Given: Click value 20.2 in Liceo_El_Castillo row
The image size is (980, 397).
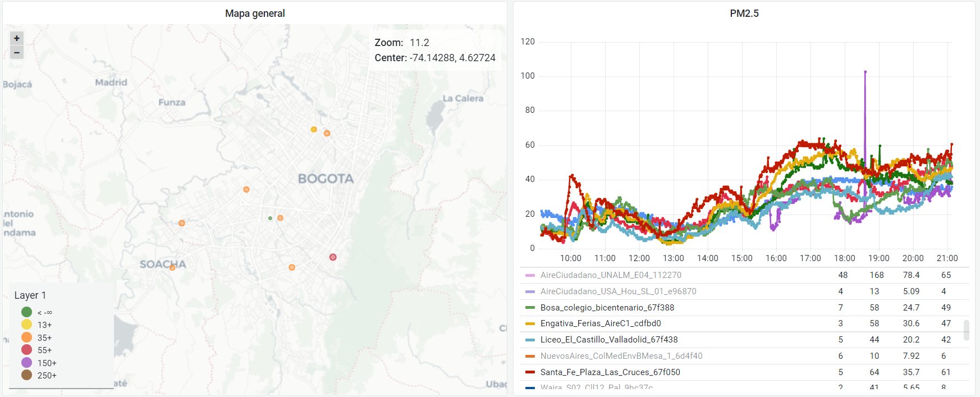Looking at the screenshot, I should click(911, 340).
